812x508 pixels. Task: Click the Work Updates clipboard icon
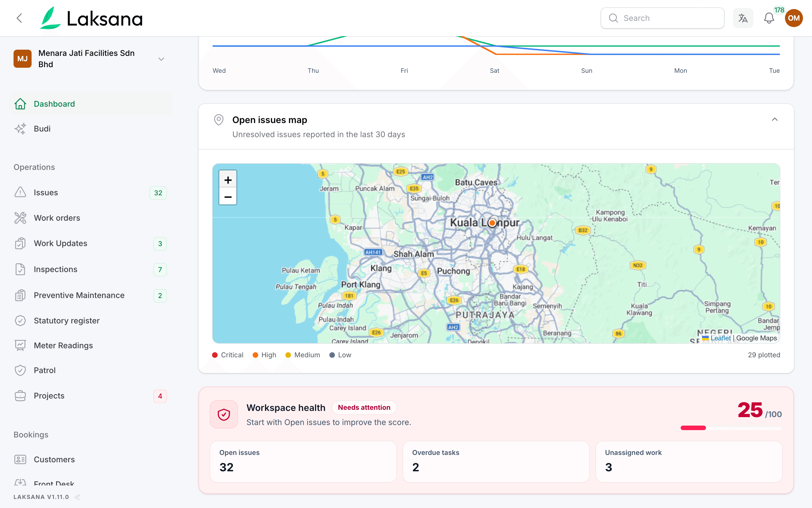(x=20, y=244)
